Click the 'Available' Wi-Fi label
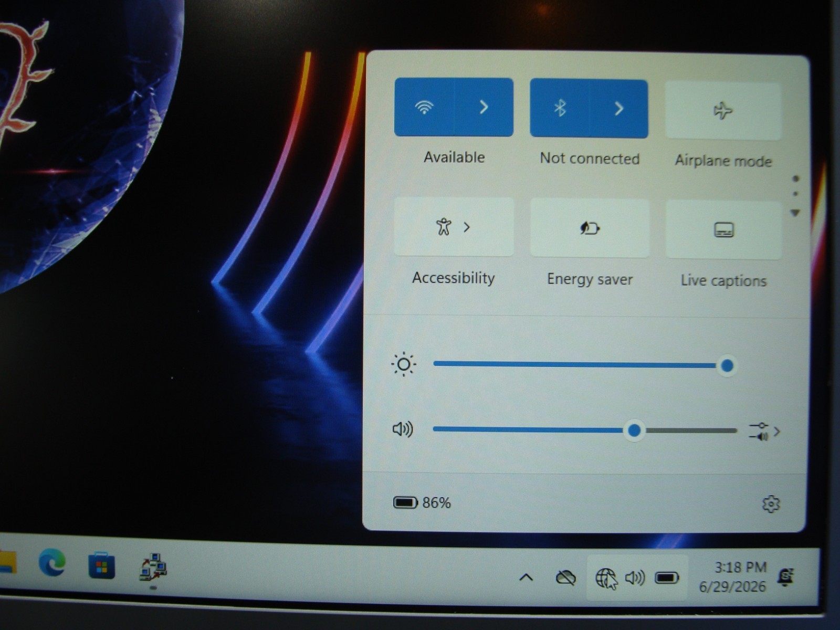 click(x=454, y=157)
